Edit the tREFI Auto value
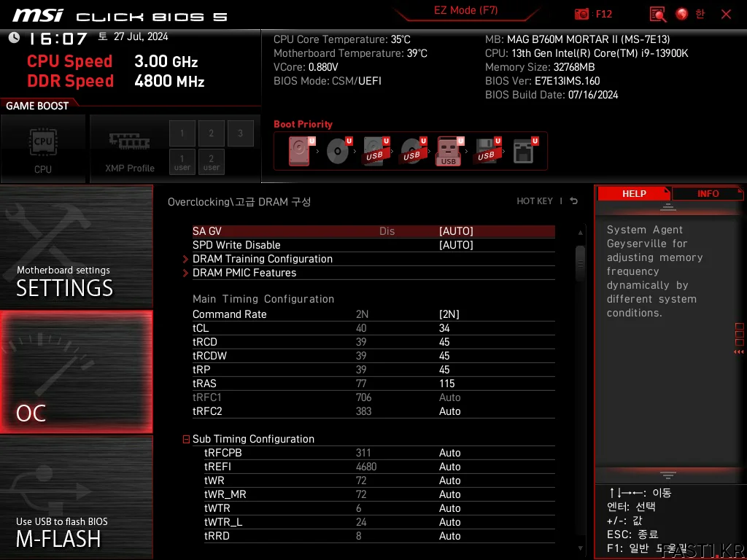Image resolution: width=747 pixels, height=560 pixels. point(449,467)
